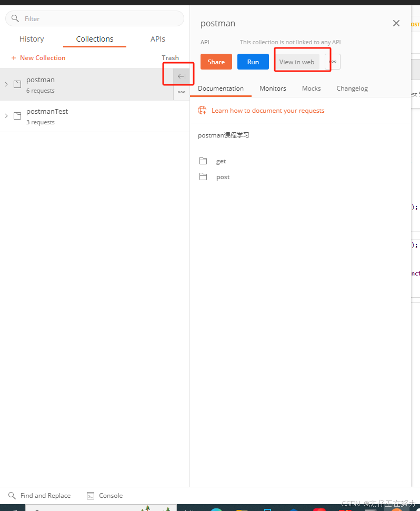Image resolution: width=420 pixels, height=511 pixels.
Task: Focus the Filter input field
Action: [x=95, y=18]
